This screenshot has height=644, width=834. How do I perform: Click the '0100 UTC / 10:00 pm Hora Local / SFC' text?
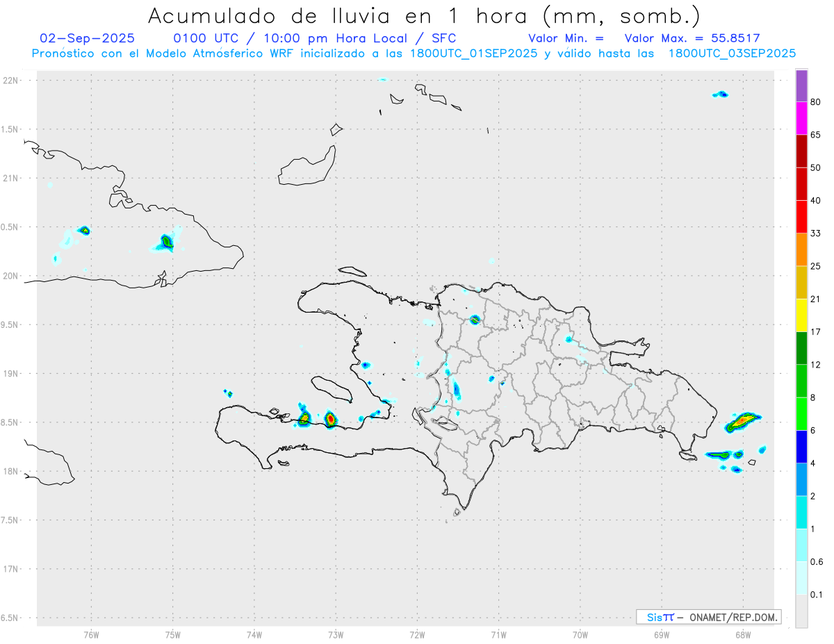(x=316, y=39)
